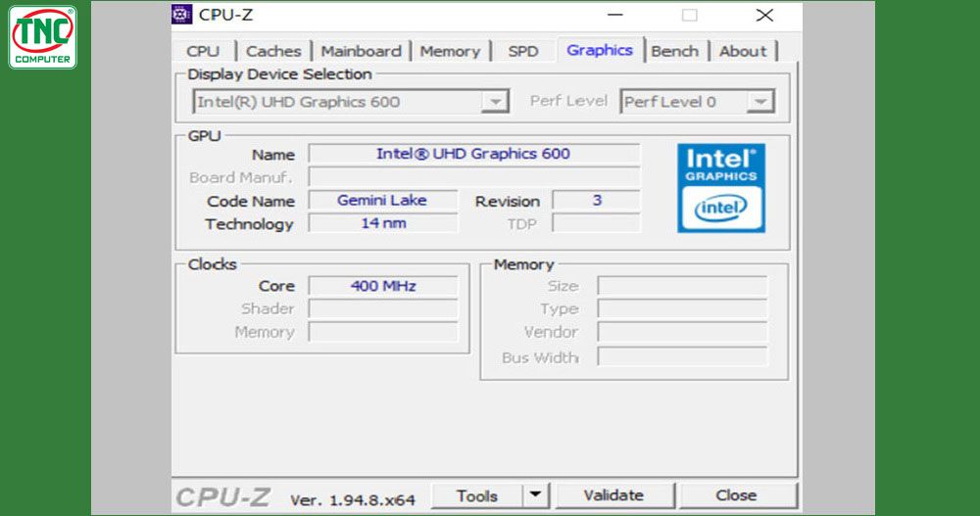Switch to the CPU tab
Screen dimensions: 980x516
(203, 51)
